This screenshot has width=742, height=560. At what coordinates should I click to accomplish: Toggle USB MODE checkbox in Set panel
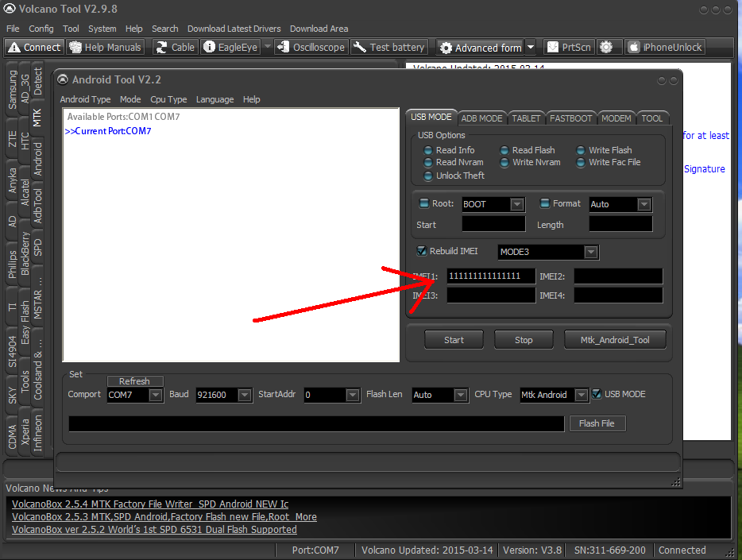[597, 394]
